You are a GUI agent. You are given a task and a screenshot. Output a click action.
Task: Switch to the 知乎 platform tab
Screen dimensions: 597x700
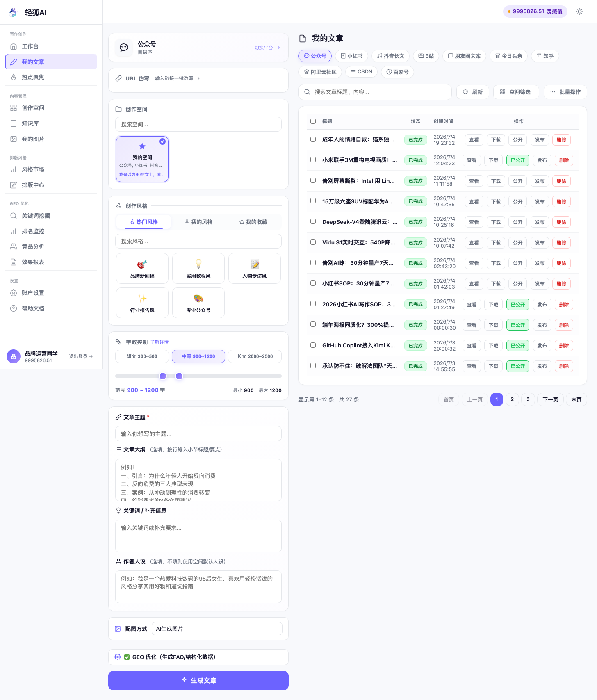[x=545, y=56]
